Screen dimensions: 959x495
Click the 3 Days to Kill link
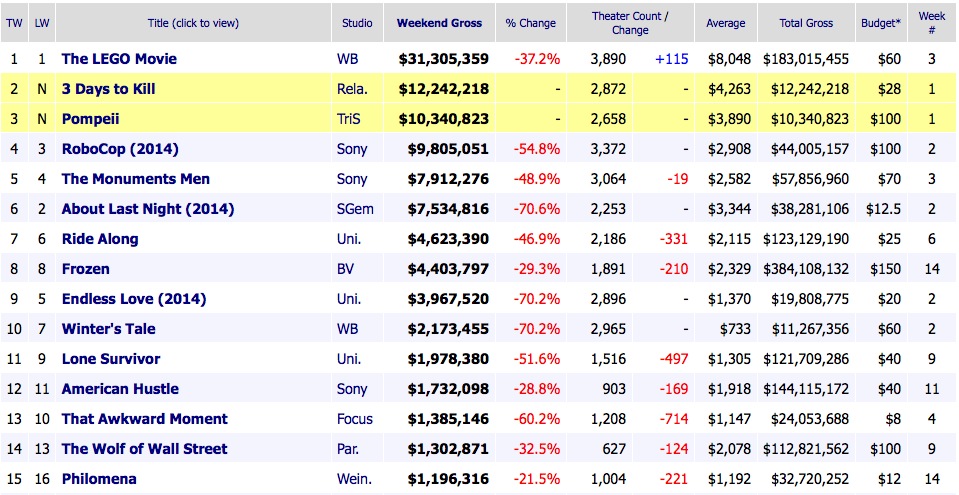108,89
